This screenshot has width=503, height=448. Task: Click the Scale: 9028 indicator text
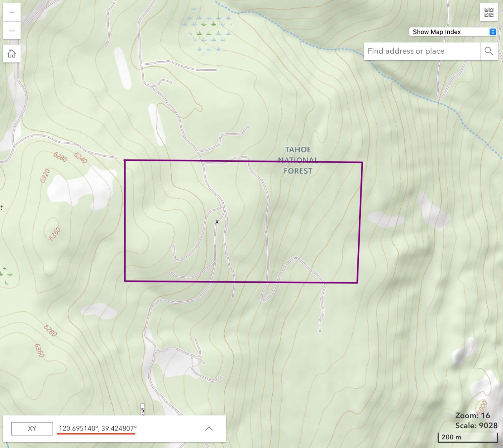click(476, 426)
